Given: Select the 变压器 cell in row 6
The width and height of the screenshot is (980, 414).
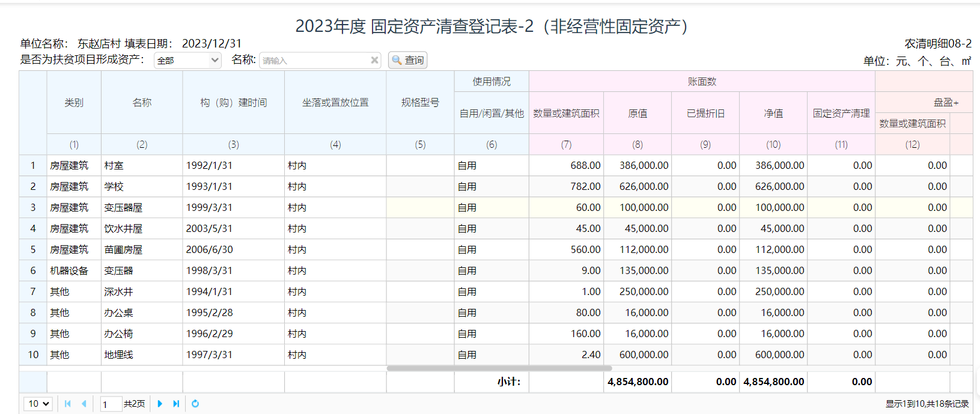Looking at the screenshot, I should pos(142,270).
